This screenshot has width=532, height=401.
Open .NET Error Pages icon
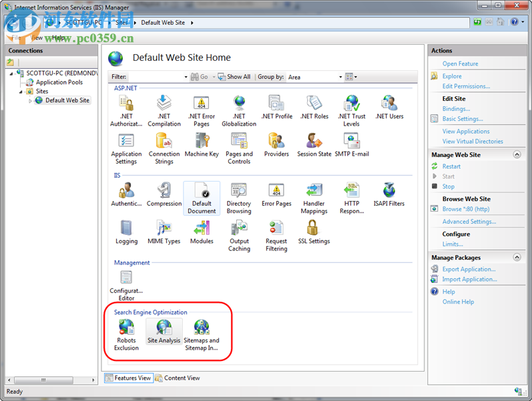(x=202, y=111)
